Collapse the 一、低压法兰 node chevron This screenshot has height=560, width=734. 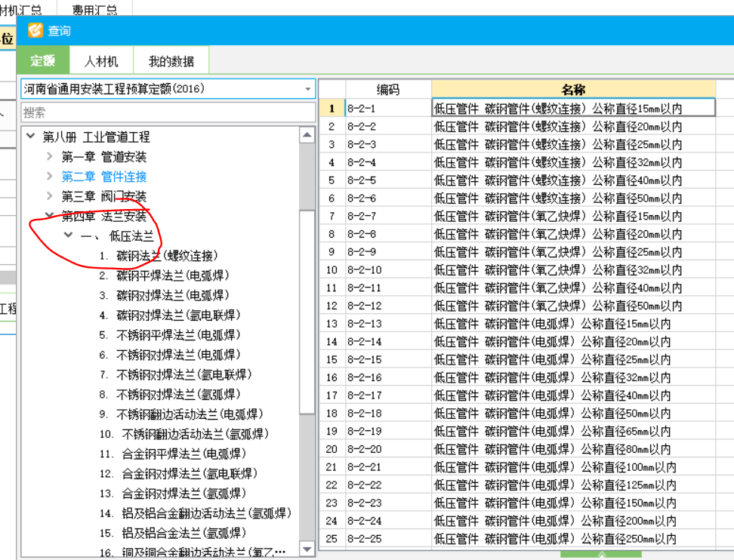[69, 235]
